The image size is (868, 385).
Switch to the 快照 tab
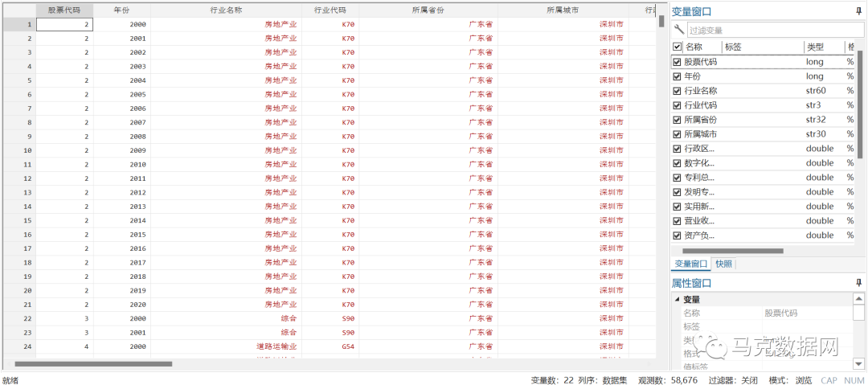click(723, 264)
